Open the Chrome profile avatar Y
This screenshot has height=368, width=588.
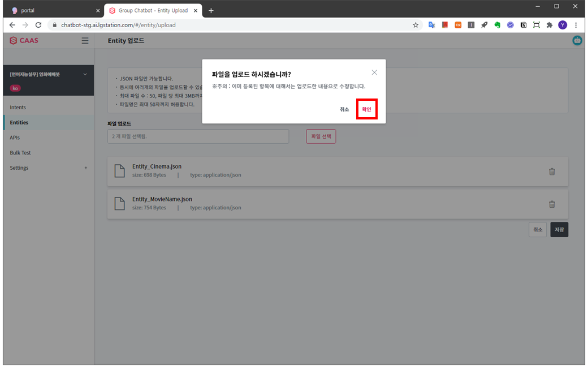[x=563, y=25]
